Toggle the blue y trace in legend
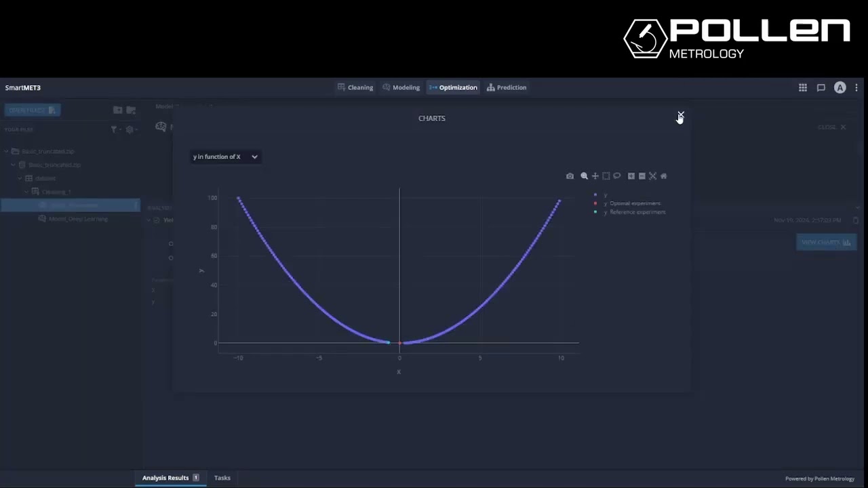Image resolution: width=868 pixels, height=488 pixels. click(x=600, y=195)
